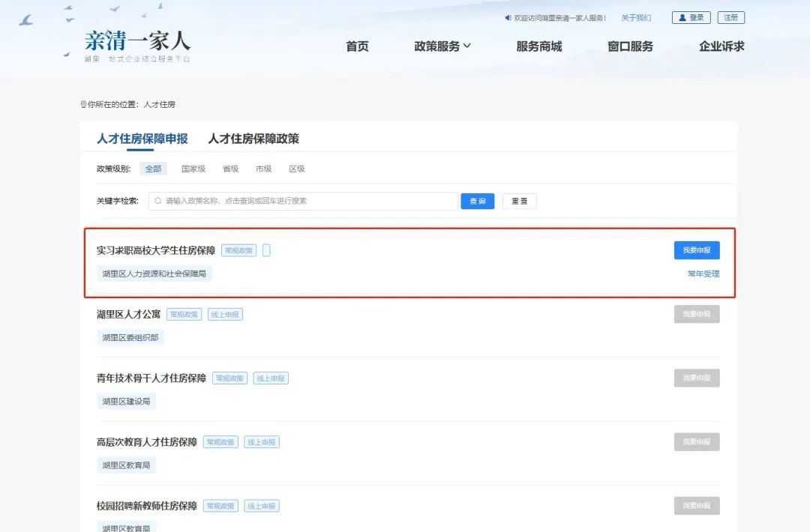Expand the 政策服务 dropdown chevron
The image size is (810, 532).
pos(467,46)
